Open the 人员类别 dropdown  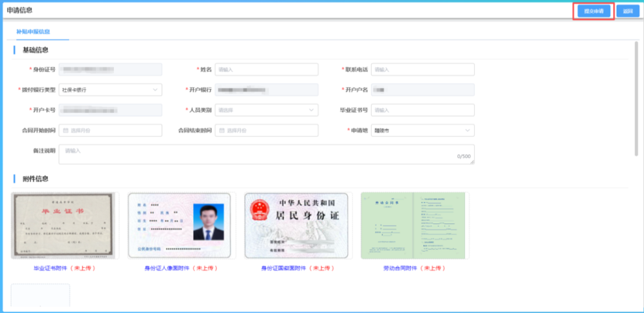coord(267,110)
